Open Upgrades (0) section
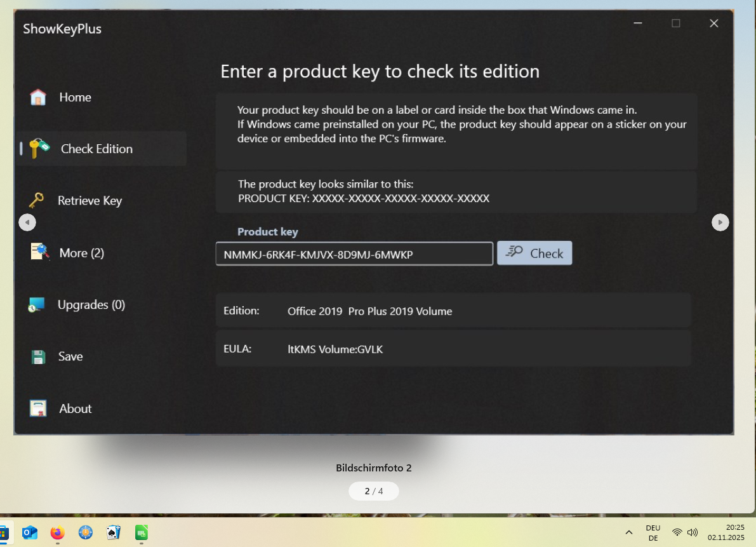This screenshot has height=547, width=756. click(x=91, y=305)
